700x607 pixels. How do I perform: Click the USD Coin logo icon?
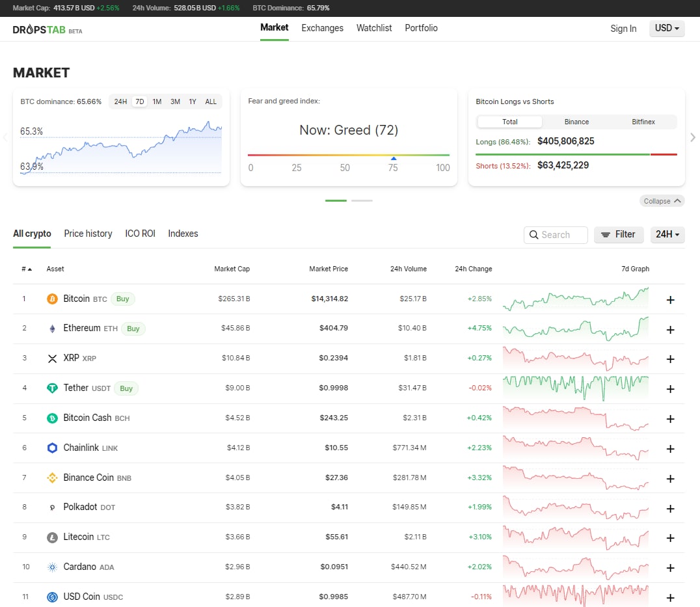pyautogui.click(x=52, y=597)
